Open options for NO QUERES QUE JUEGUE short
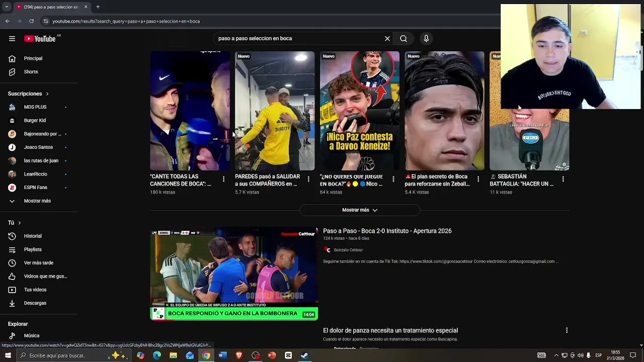 tap(393, 179)
